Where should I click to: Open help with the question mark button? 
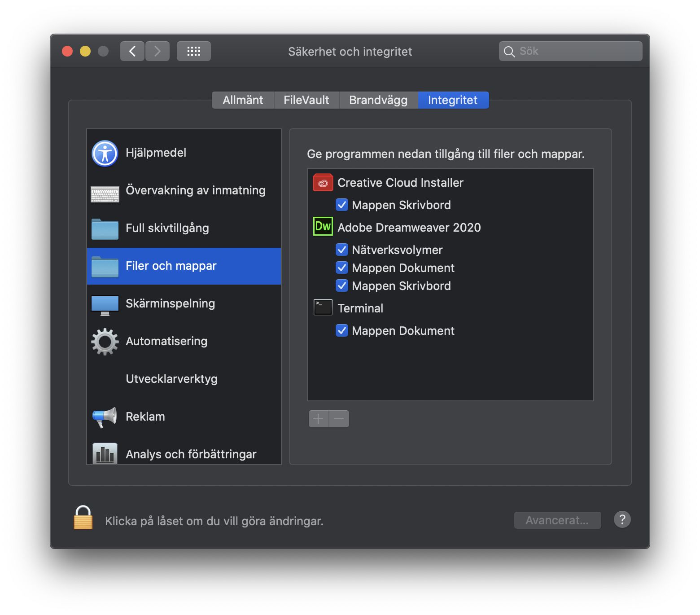(622, 520)
